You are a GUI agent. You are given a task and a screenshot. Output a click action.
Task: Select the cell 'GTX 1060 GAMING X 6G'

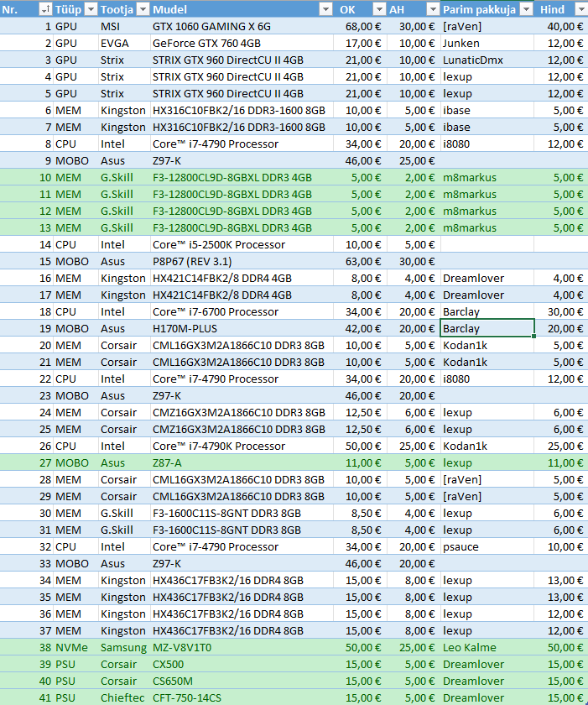tap(242, 27)
